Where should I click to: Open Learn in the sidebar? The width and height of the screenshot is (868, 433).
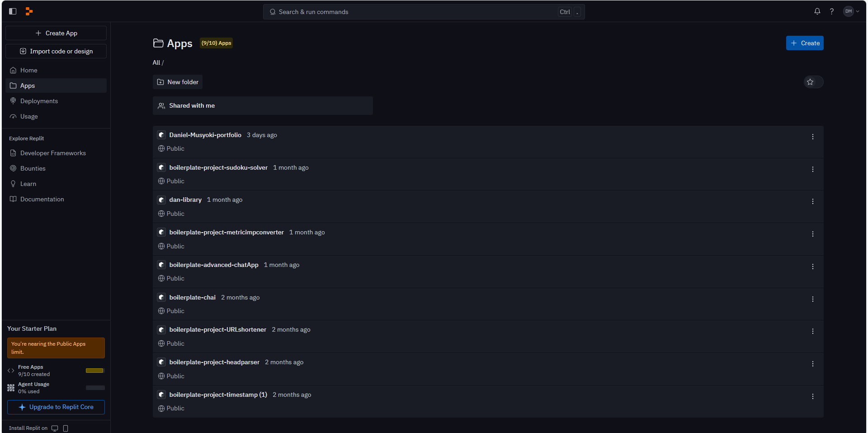(x=56, y=184)
